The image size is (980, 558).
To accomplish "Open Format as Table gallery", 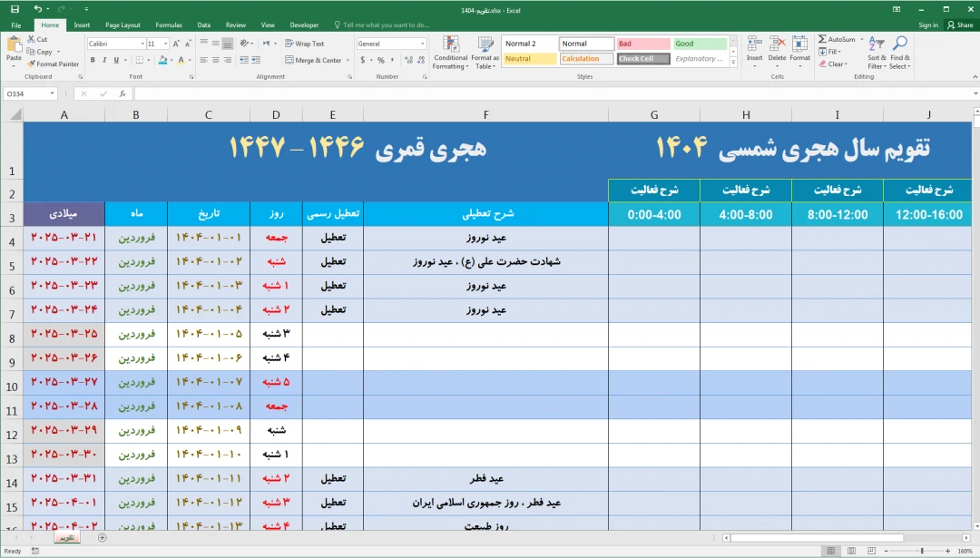I will 485,53.
